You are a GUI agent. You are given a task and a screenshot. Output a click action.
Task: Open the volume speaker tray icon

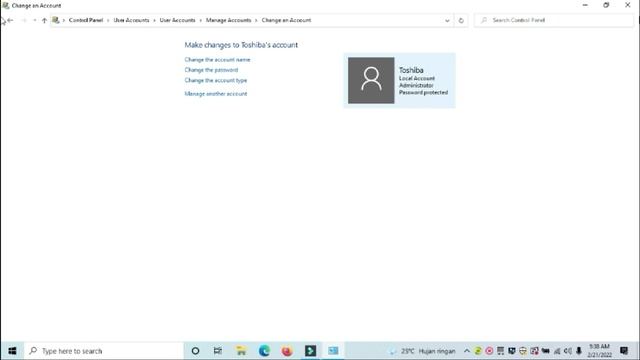tap(568, 351)
